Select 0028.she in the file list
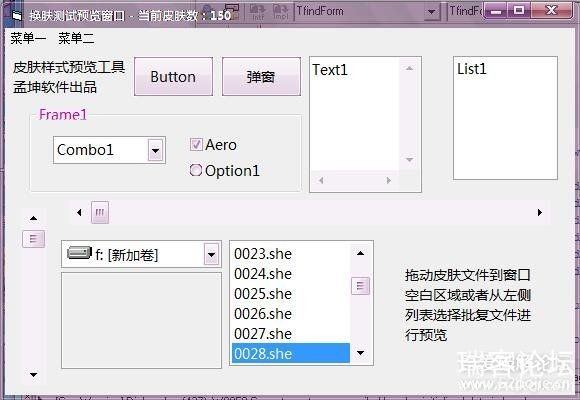Viewport: 580px width, 400px height. pos(291,353)
